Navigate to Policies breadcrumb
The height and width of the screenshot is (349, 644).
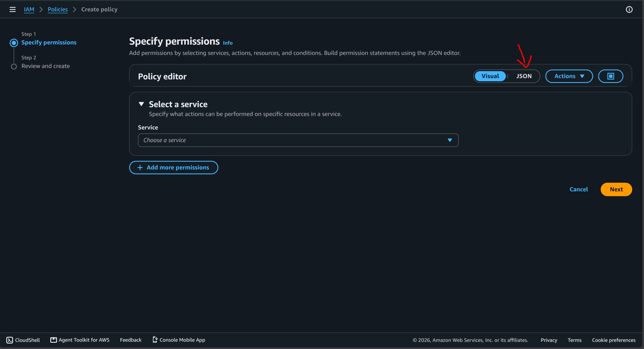pyautogui.click(x=57, y=9)
